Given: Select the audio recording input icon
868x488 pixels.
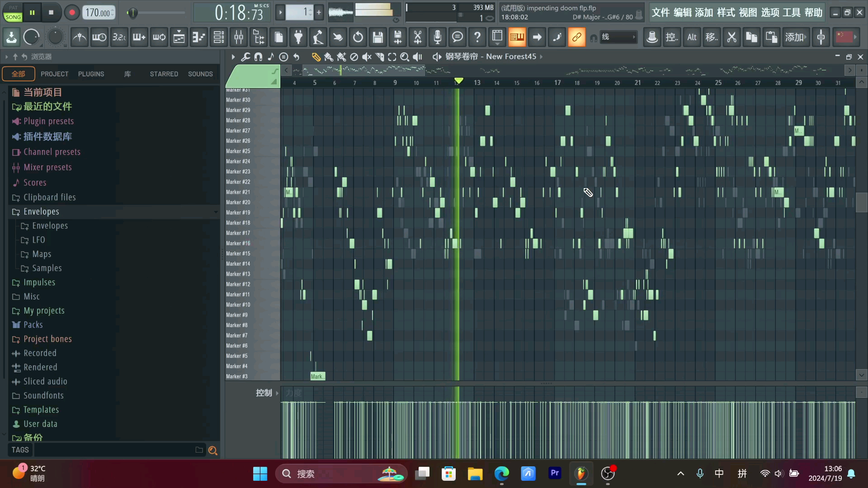Looking at the screenshot, I should pos(438,38).
